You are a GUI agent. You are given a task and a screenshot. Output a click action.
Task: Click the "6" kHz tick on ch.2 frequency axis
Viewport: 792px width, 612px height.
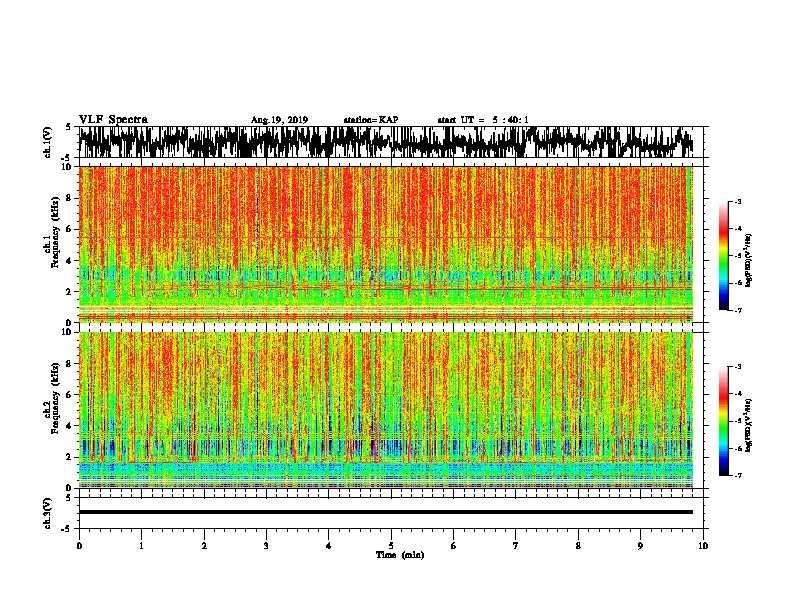[x=71, y=394]
